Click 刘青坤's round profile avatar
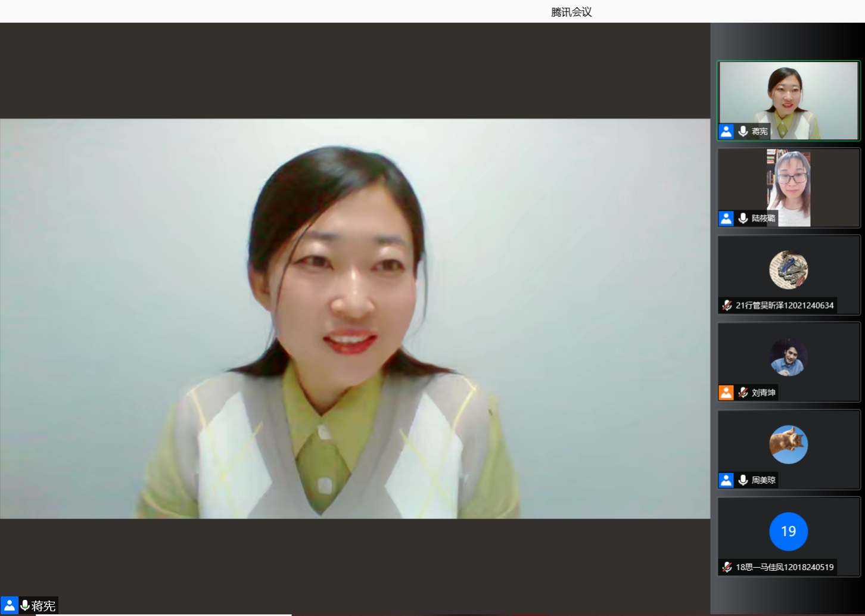This screenshot has width=865, height=616. (788, 357)
